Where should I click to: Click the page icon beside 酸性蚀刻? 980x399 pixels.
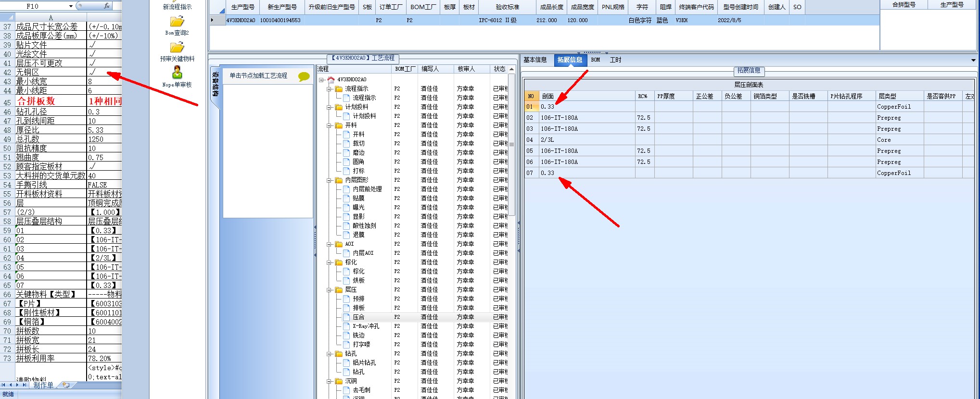click(x=347, y=225)
